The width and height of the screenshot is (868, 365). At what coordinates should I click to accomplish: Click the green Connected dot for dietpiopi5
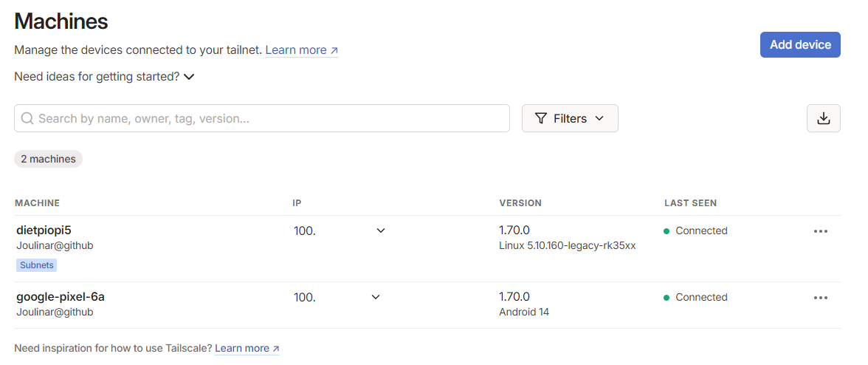point(666,231)
